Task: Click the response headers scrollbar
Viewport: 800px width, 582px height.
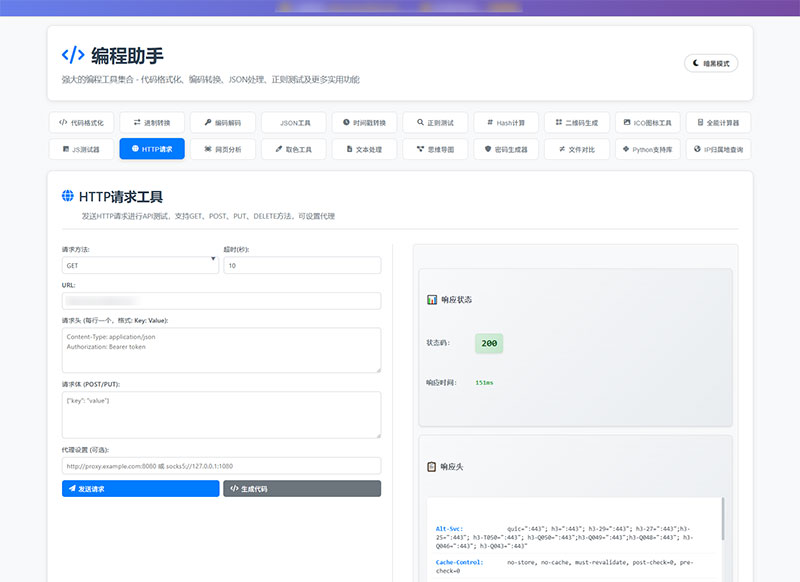Action: click(722, 519)
